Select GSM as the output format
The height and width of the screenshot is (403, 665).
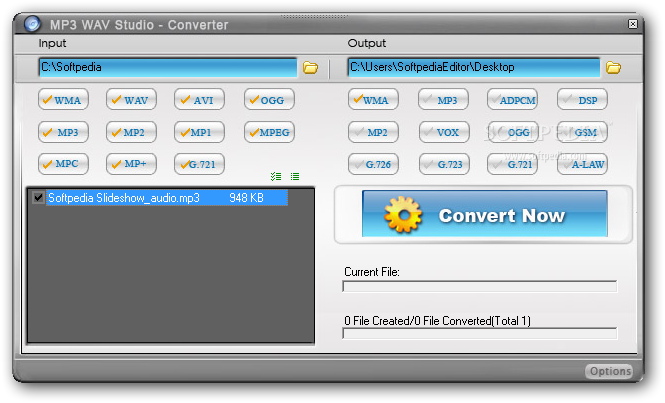(582, 132)
